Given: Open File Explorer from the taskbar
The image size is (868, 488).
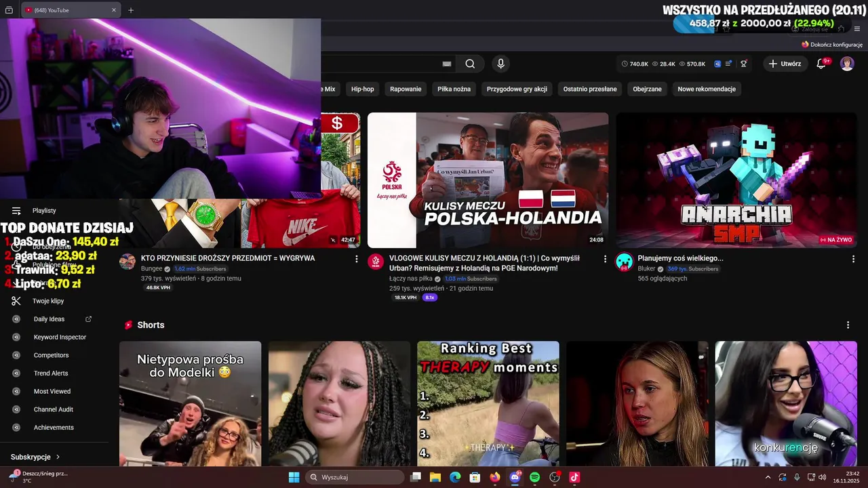Looking at the screenshot, I should (x=435, y=477).
